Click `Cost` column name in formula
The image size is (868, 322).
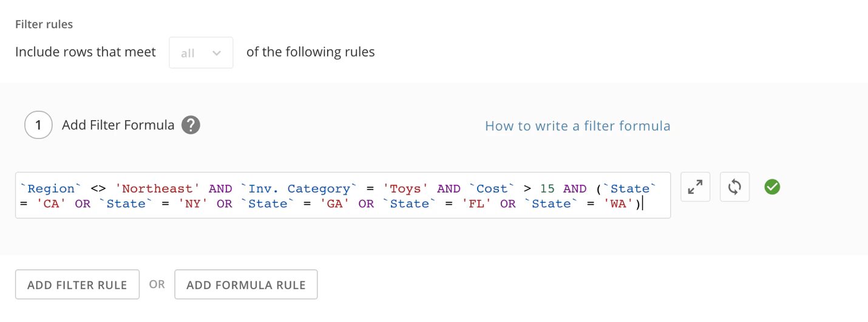pos(492,188)
